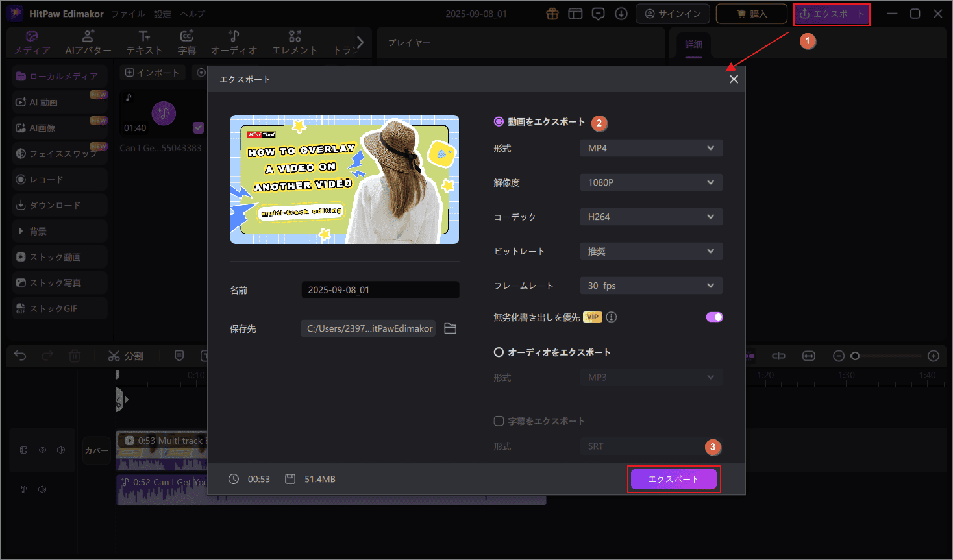Mute the audio track speaker icon

[42, 489]
